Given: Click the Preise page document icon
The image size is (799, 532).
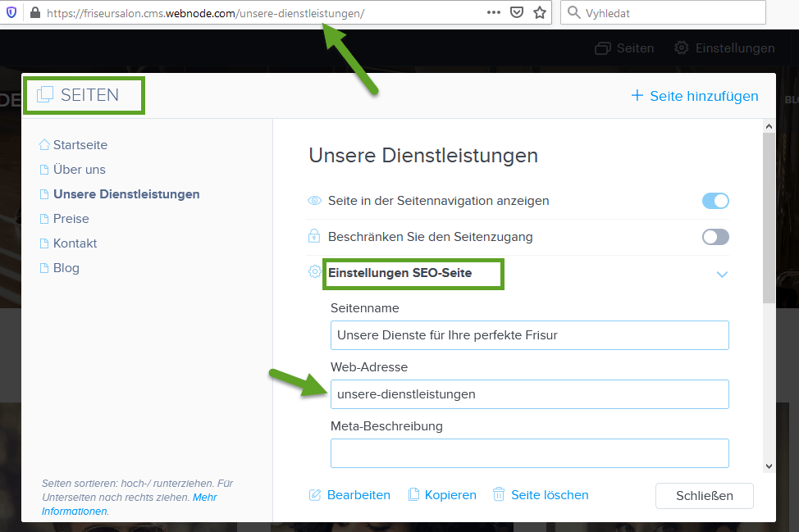Looking at the screenshot, I should point(44,219).
